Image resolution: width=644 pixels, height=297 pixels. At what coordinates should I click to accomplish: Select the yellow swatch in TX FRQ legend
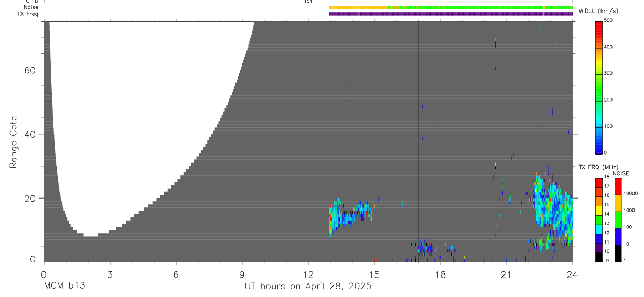(599, 211)
